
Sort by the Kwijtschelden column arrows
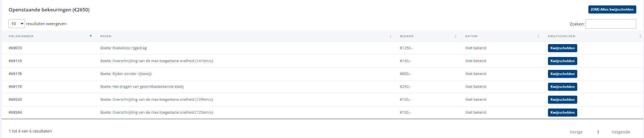pos(640,36)
